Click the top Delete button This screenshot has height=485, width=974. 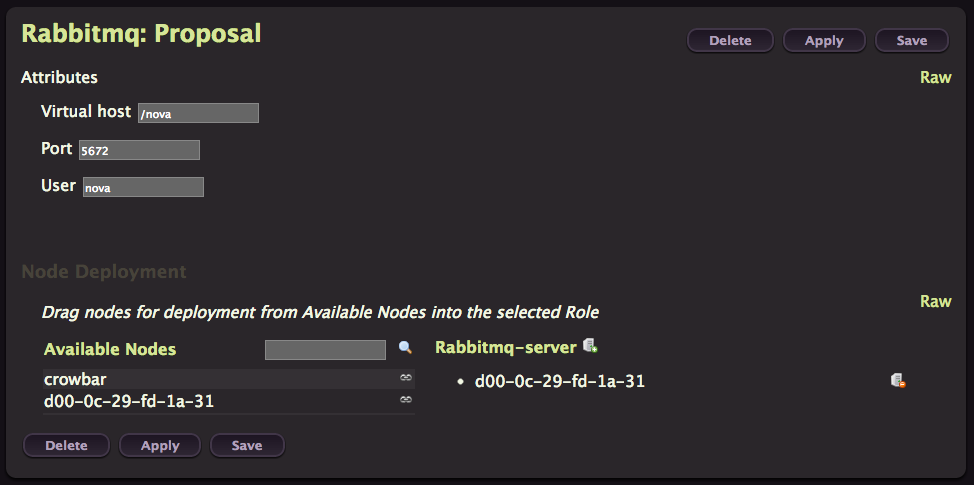click(x=730, y=41)
